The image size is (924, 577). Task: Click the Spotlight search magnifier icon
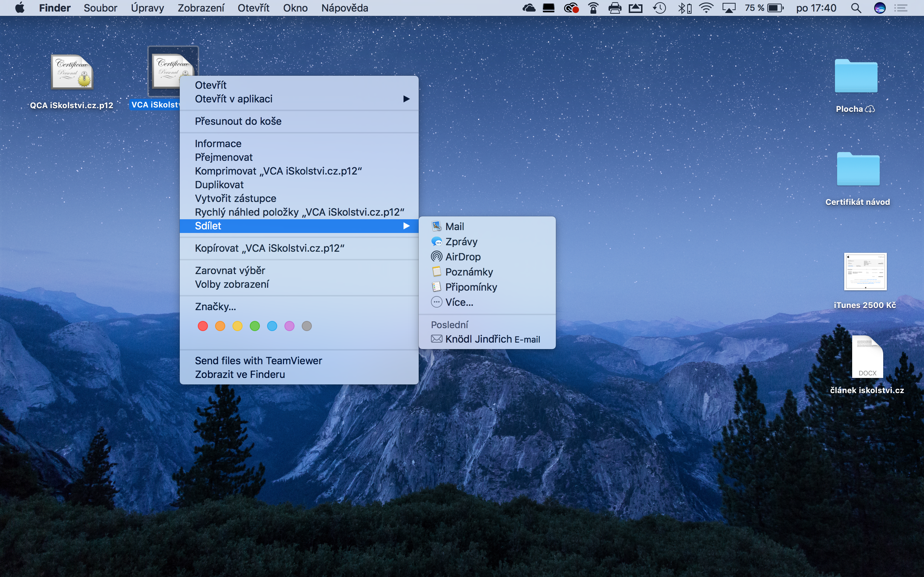(x=856, y=8)
